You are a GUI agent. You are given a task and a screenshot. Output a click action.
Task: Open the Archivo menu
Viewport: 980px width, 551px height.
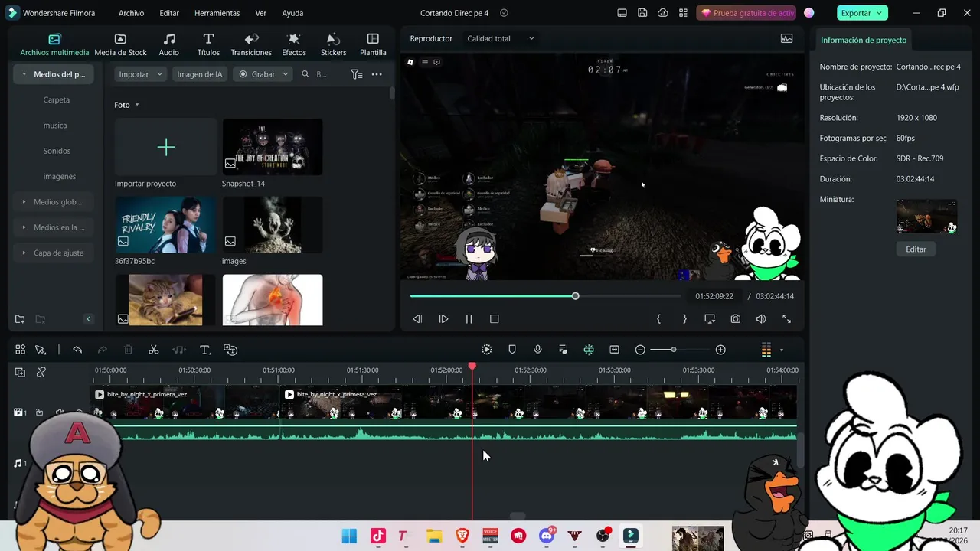pos(131,13)
